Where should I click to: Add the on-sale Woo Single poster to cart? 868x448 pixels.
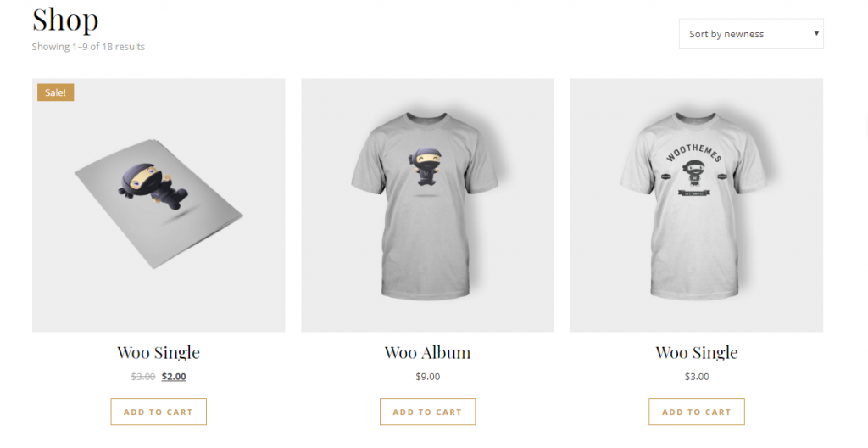pos(159,412)
